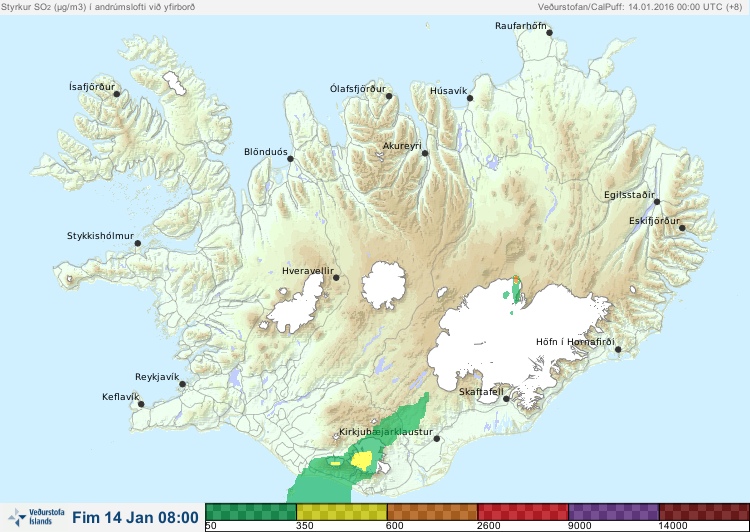Click the Egilsstaðir place label
750x532 pixels.
[x=629, y=195]
